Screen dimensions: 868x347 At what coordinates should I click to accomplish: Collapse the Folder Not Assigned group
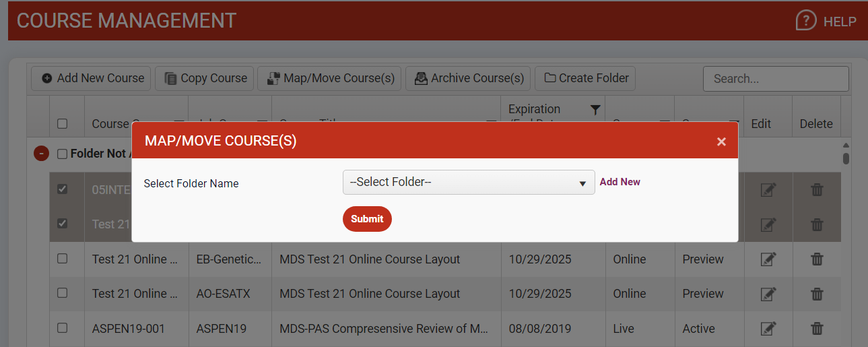[41, 154]
